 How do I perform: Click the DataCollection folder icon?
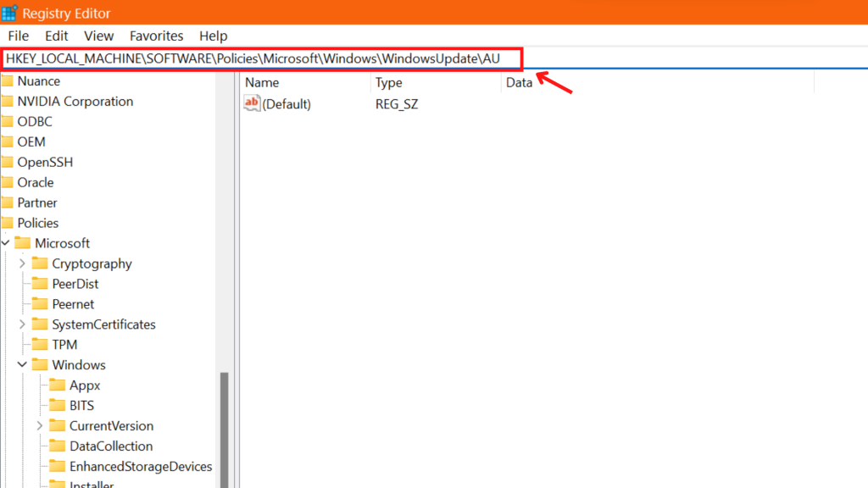tap(57, 446)
